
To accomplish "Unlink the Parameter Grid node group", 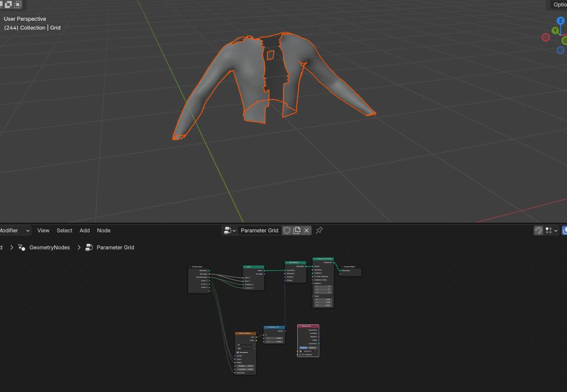I will click(x=306, y=230).
